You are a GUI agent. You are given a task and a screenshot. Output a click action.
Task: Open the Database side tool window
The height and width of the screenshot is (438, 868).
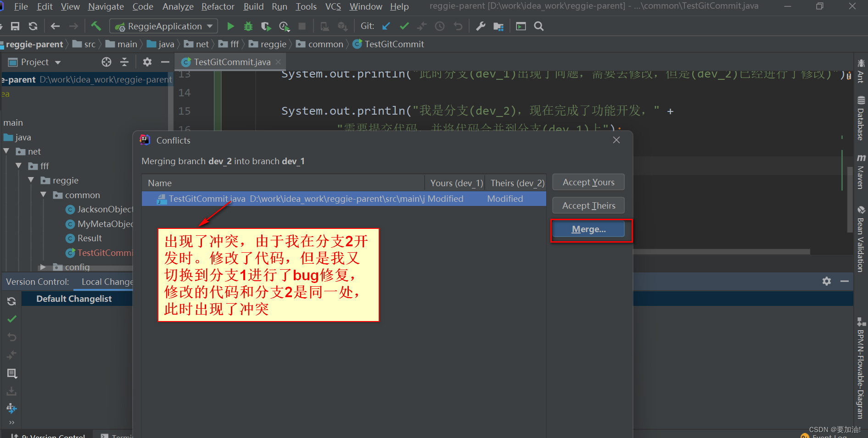[861, 118]
